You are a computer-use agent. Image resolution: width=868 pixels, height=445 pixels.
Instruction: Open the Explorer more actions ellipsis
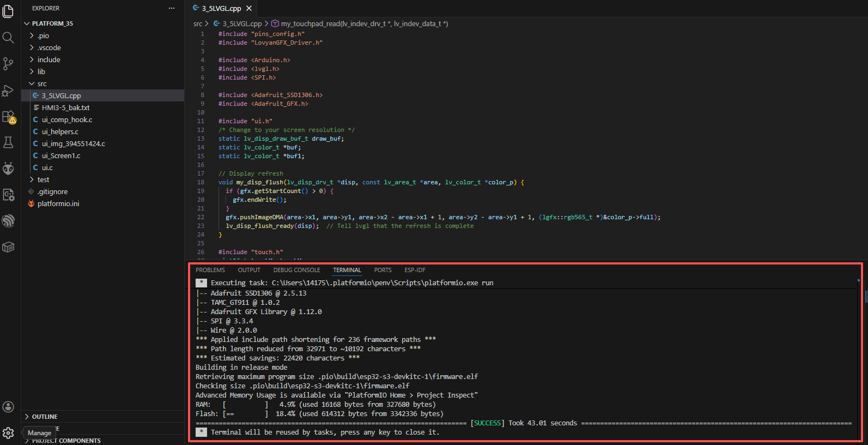coord(172,8)
